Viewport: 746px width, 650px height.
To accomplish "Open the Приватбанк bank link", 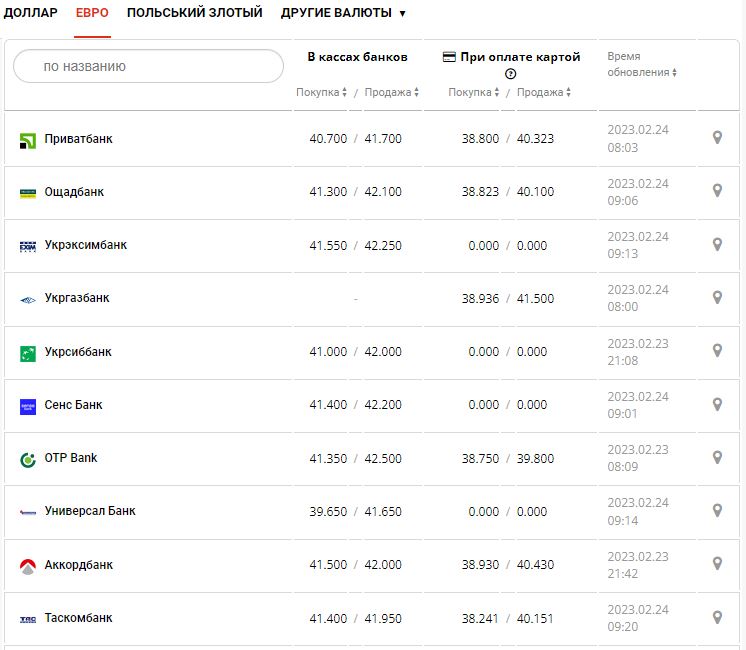I will (78, 139).
